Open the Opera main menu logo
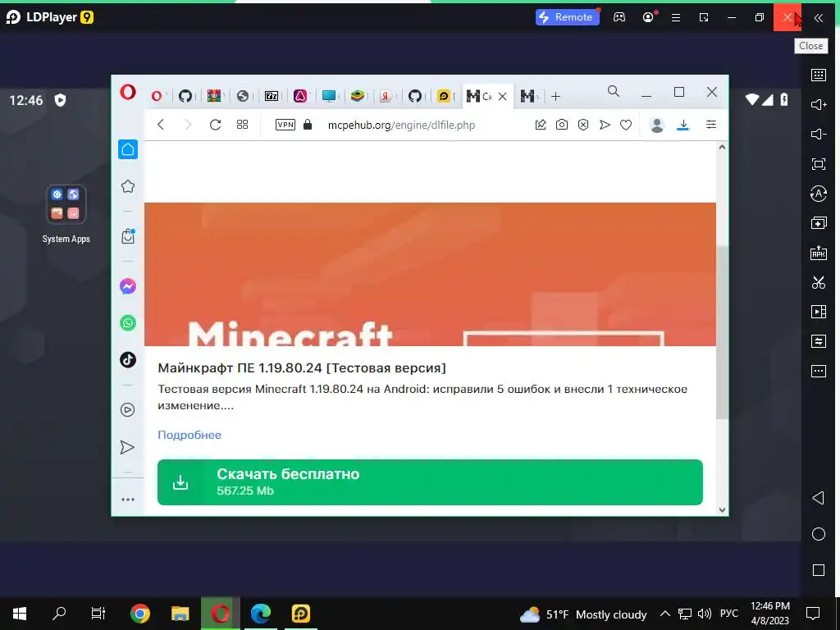Image resolution: width=840 pixels, height=630 pixels. [127, 92]
